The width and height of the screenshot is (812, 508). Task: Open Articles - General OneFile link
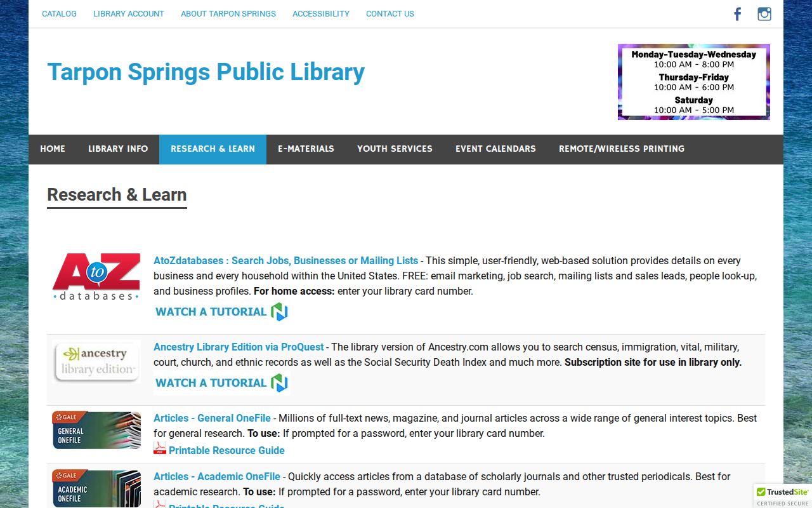pyautogui.click(x=212, y=418)
